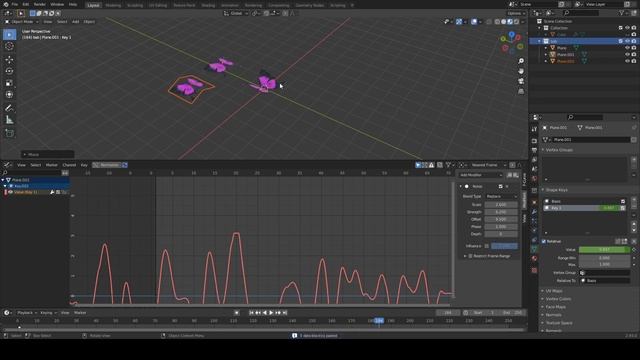This screenshot has width=640, height=360.
Task: Hide Plane in outliner via eye icon
Action: pos(627,48)
